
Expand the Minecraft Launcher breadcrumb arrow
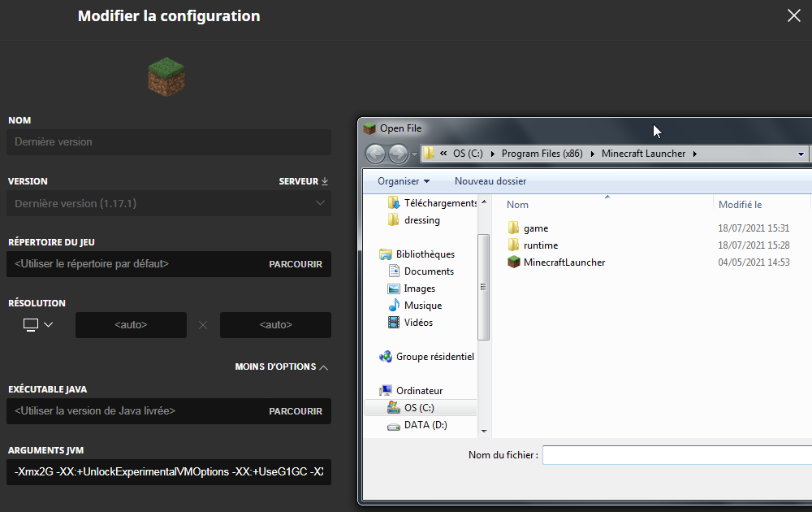point(695,154)
